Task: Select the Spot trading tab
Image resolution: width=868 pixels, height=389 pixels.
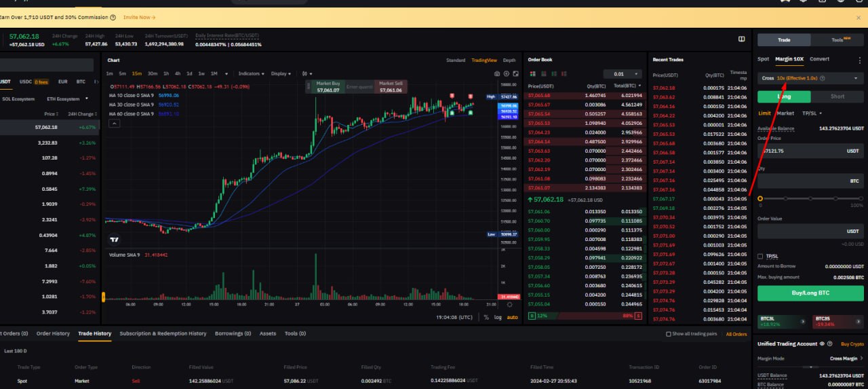Action: tap(763, 59)
